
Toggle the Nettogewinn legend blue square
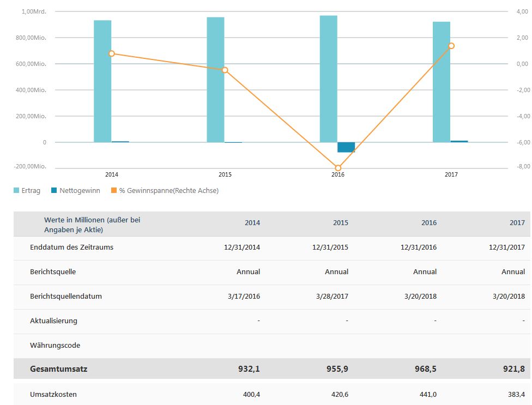pos(53,191)
